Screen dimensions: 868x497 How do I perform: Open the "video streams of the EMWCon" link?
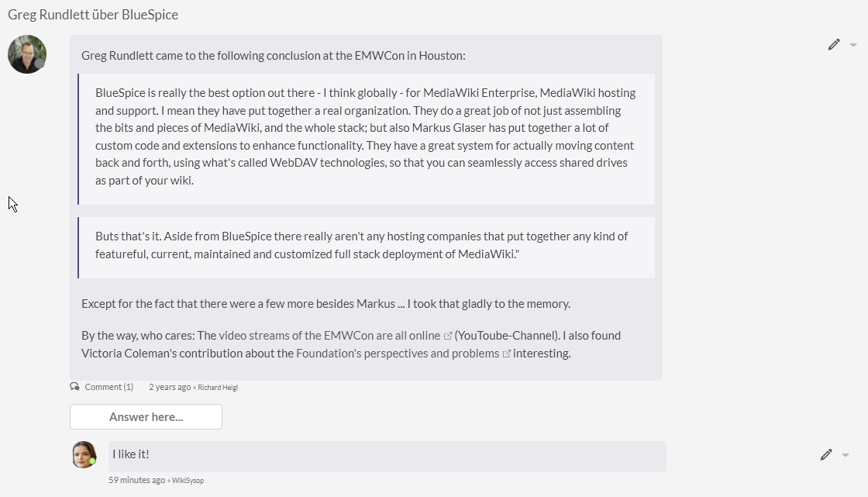click(329, 336)
